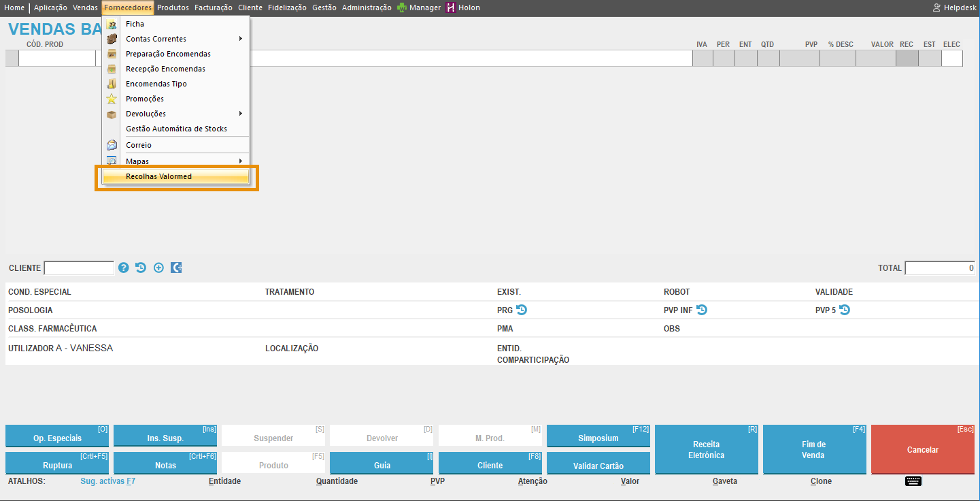Click the PVP 5 history icon
This screenshot has width=980, height=501.
coord(845,310)
